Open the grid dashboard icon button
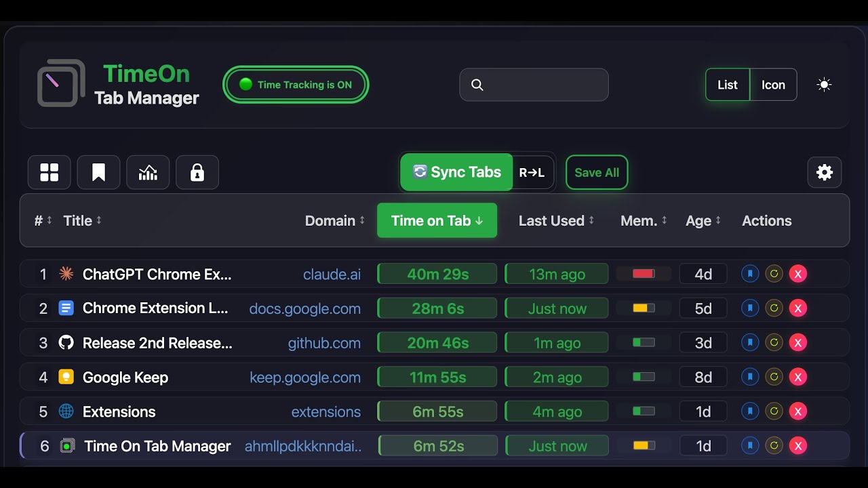The width and height of the screenshot is (868, 488). 50,172
